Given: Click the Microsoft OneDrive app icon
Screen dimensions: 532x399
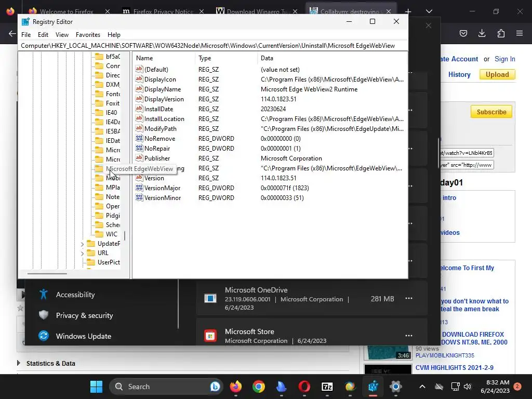Looking at the screenshot, I should [210, 299].
